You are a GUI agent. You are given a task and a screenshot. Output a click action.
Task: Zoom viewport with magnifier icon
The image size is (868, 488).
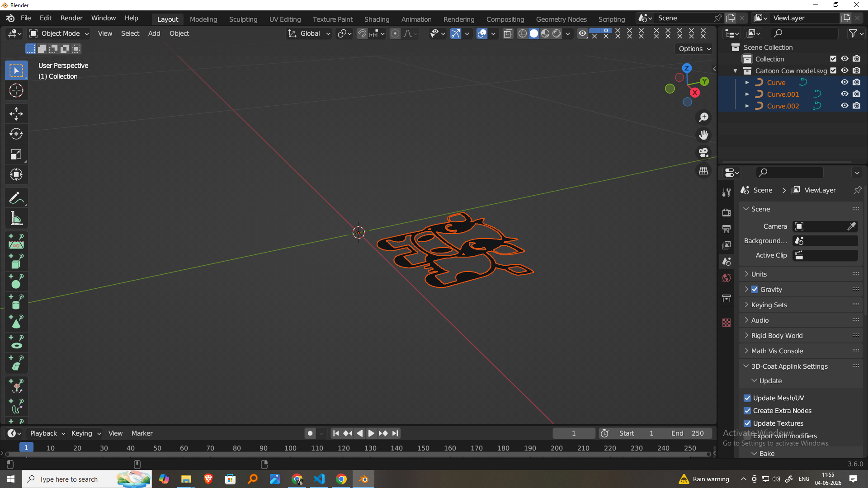703,117
